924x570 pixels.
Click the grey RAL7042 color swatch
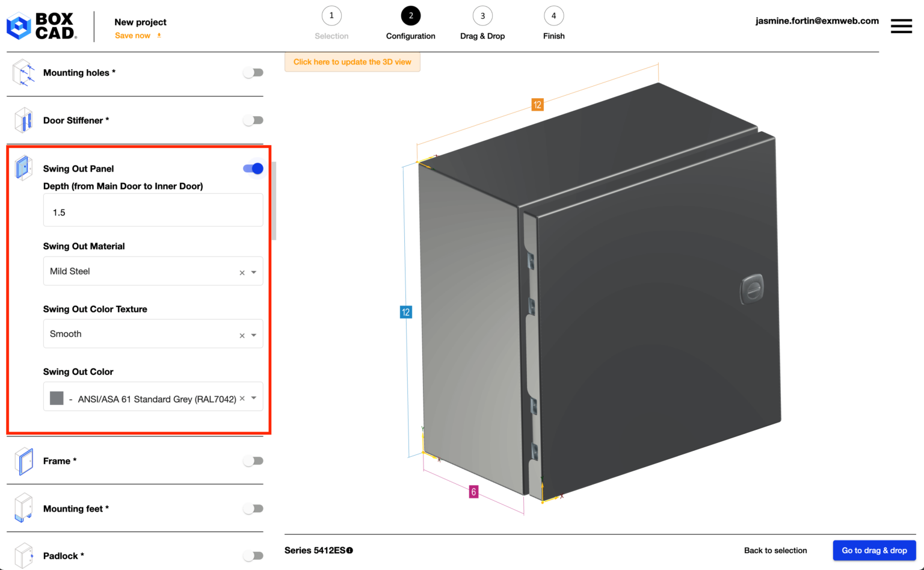coord(56,397)
